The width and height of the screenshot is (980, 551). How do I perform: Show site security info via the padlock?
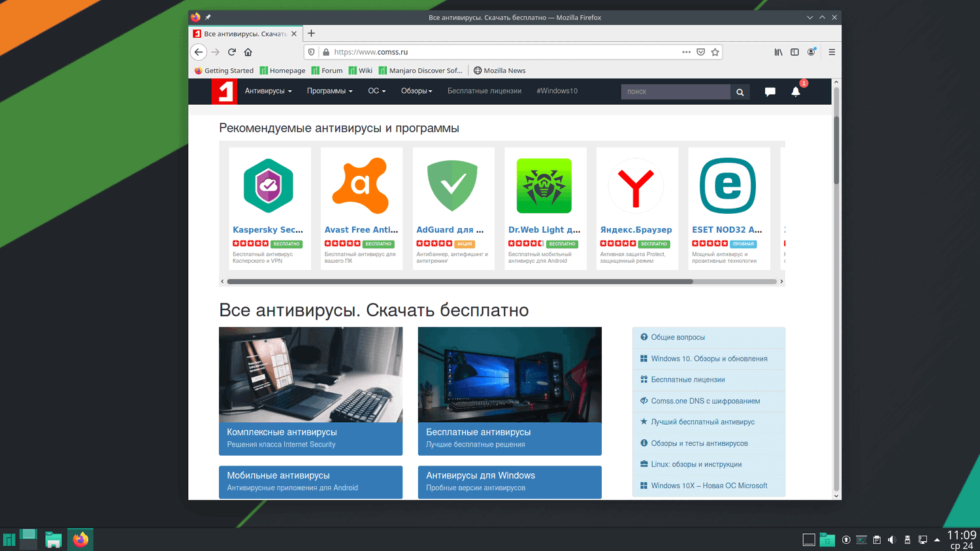[x=326, y=52]
